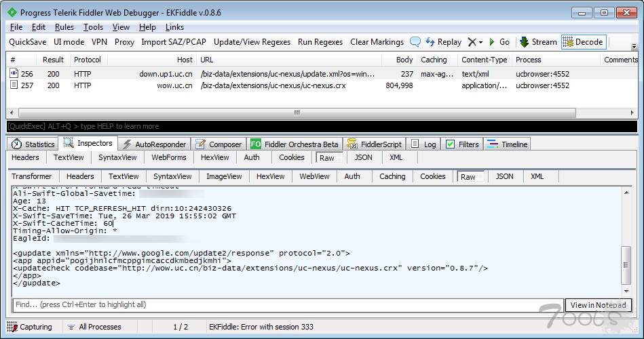Viewport: 644px width, 339px height.
Task: Open the Composer tab
Action: coord(219,144)
